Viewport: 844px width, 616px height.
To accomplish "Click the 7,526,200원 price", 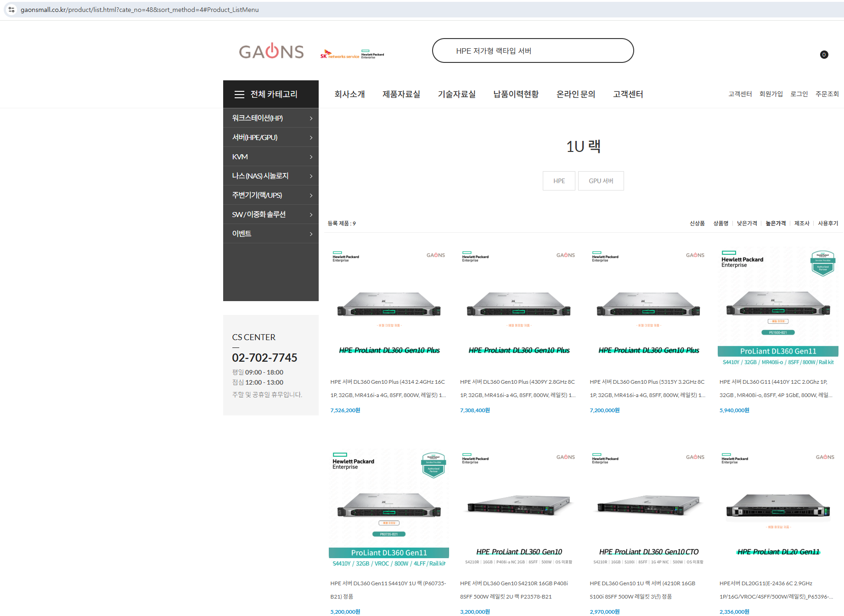I will point(345,410).
